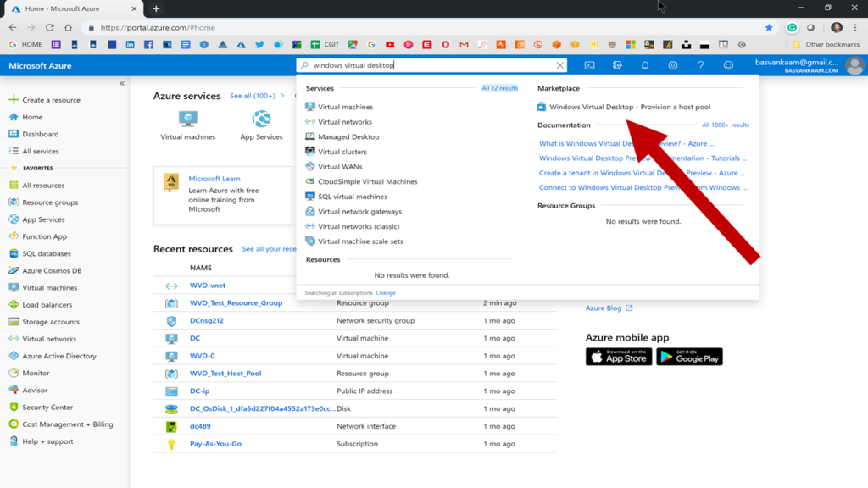Open All services in the sidebar
This screenshot has height=488, width=868.
pos(40,151)
